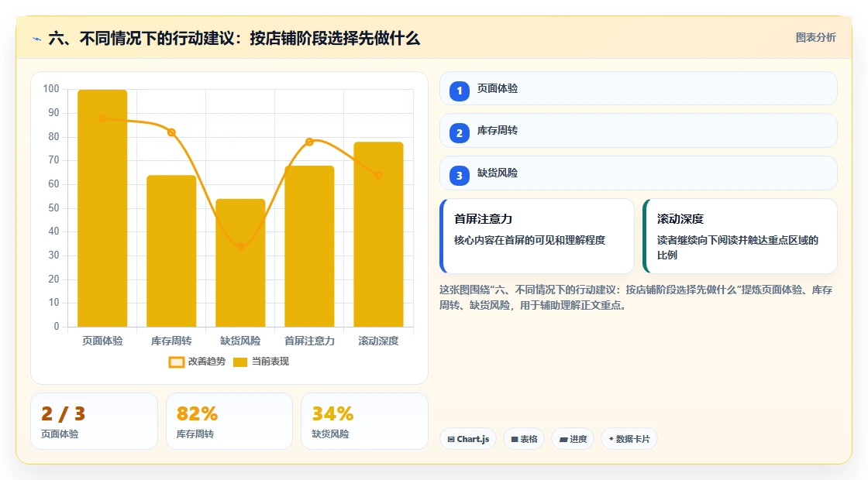Click the 34% 缺货风险 stat card
This screenshot has height=480, width=868.
pos(364,421)
